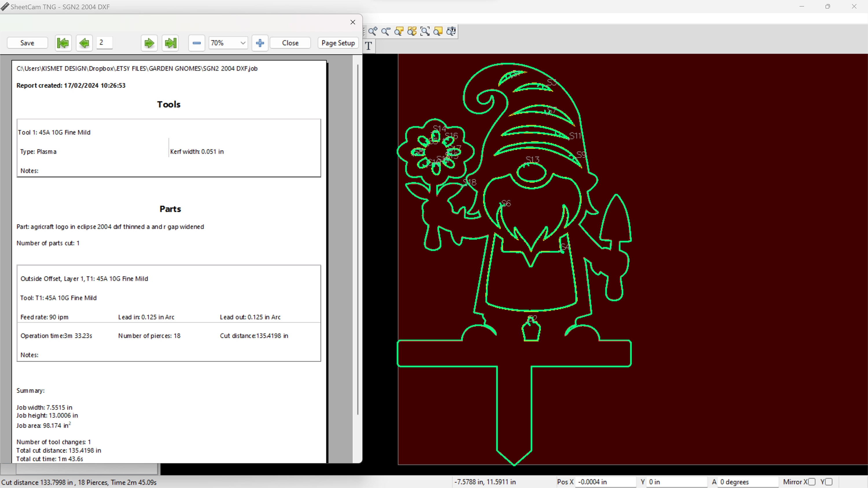Click the Zoom to all parts icon
The height and width of the screenshot is (488, 868).
pos(412,31)
